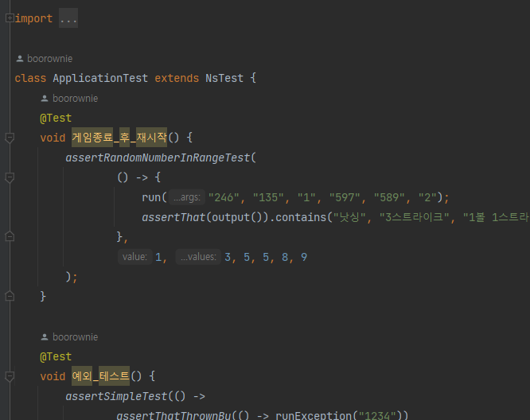Screen dimensions: 530x420
Task: Collapse the 게임종료_후_재시작 method fold marker
Action: [x=10, y=138]
